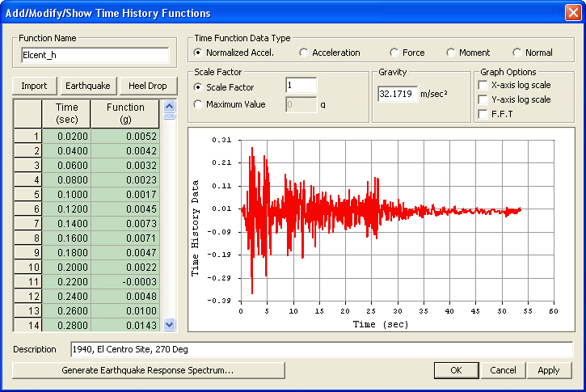
Task: Click time cell 0.2600
Action: pyautogui.click(x=66, y=311)
